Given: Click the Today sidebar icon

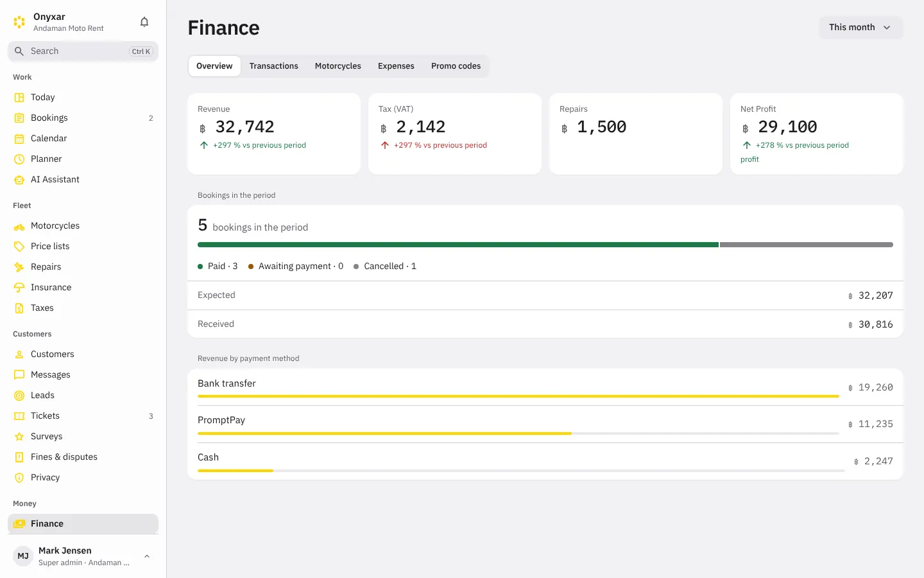Looking at the screenshot, I should click(19, 98).
